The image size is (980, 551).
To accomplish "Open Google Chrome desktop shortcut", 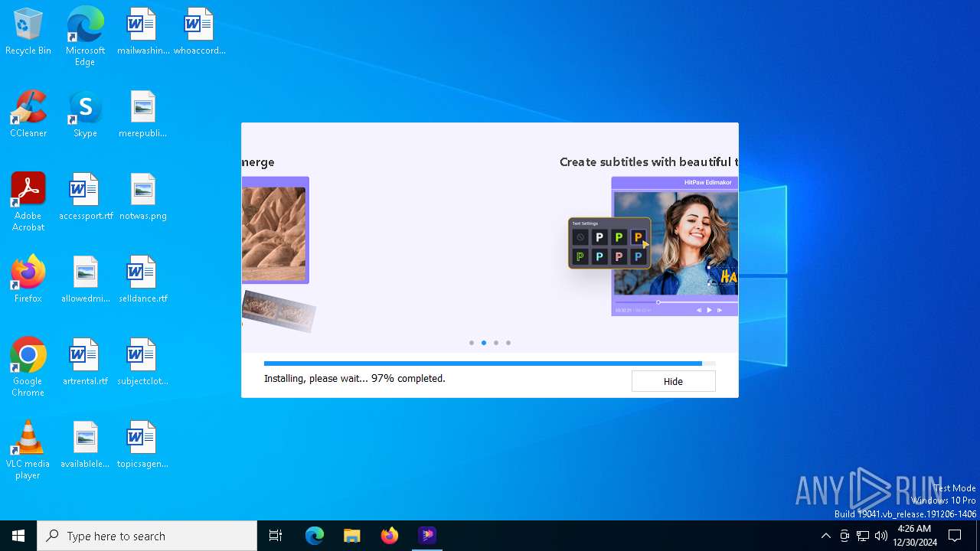I will coord(28,367).
